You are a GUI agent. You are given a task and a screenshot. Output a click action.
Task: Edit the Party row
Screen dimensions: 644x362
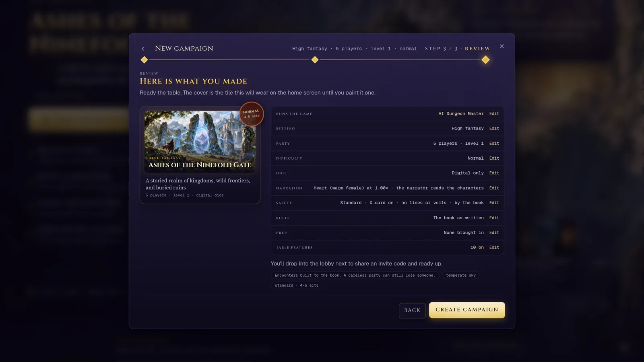point(494,144)
